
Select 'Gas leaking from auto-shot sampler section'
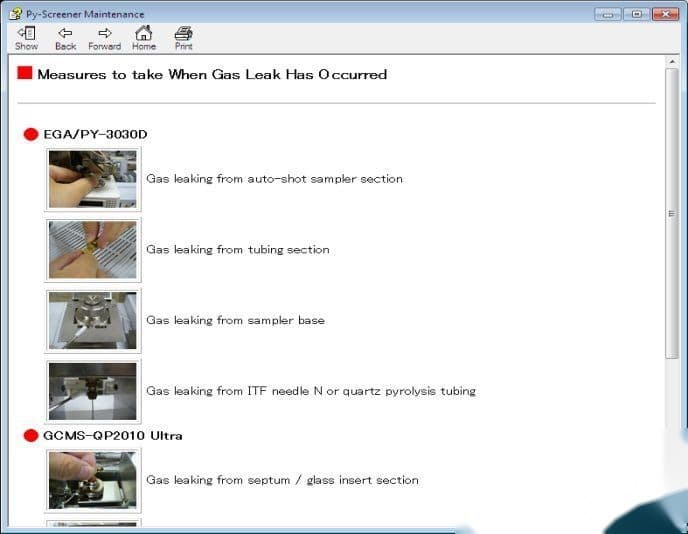tap(274, 179)
